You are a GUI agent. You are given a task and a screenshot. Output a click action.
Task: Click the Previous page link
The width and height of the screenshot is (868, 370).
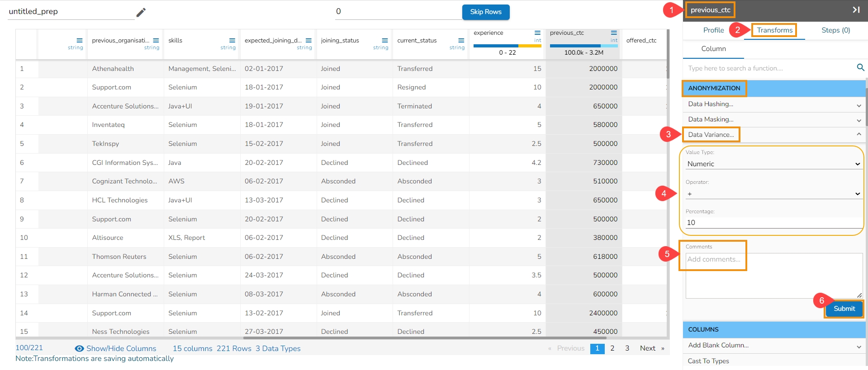pos(570,348)
